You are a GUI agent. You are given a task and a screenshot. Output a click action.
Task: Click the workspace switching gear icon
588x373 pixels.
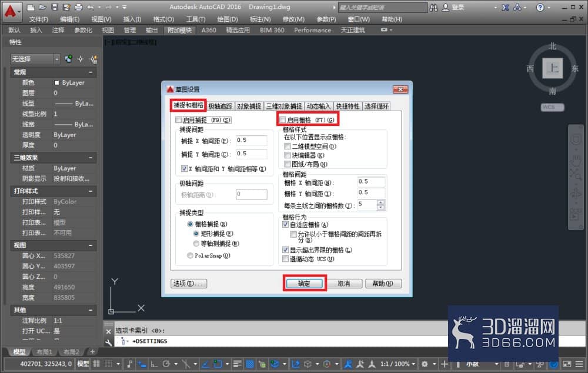(425, 364)
